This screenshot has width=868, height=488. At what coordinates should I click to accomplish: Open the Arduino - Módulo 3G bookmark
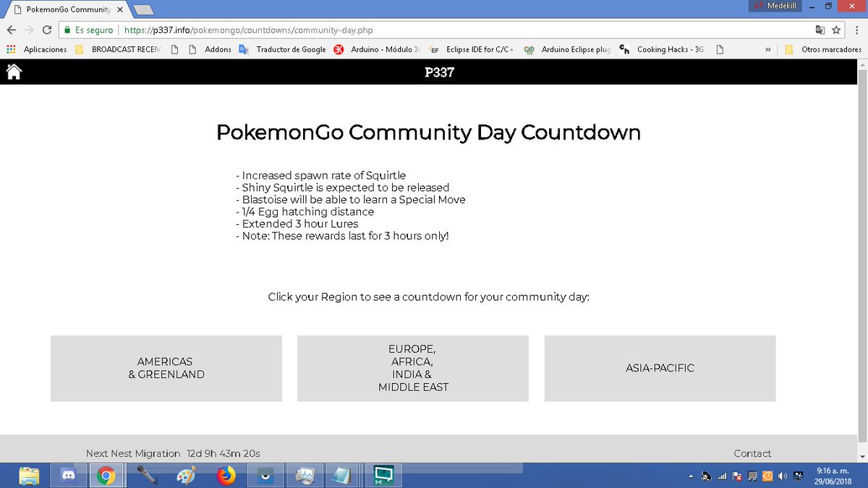pos(377,49)
